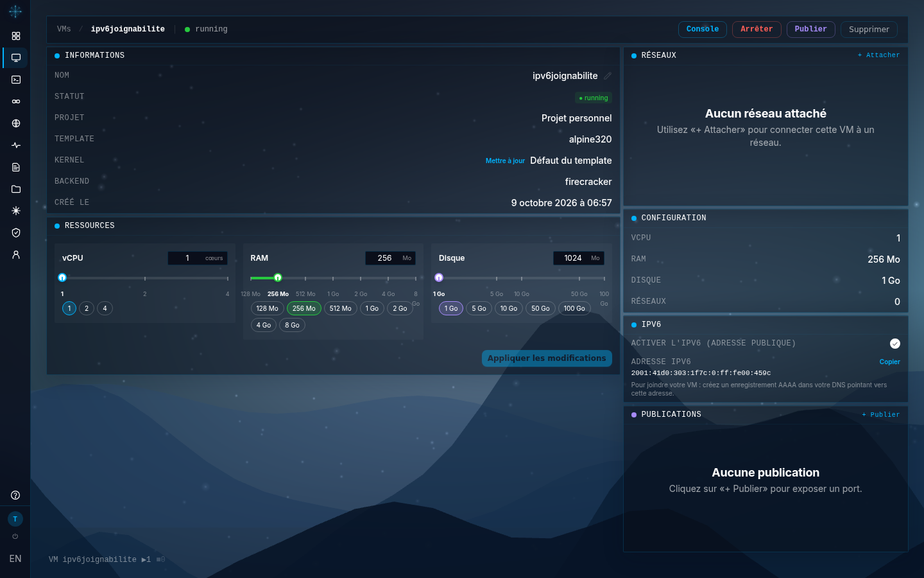Image resolution: width=924 pixels, height=578 pixels.
Task: Copy the IPv6 address with Copier
Action: pyautogui.click(x=889, y=362)
